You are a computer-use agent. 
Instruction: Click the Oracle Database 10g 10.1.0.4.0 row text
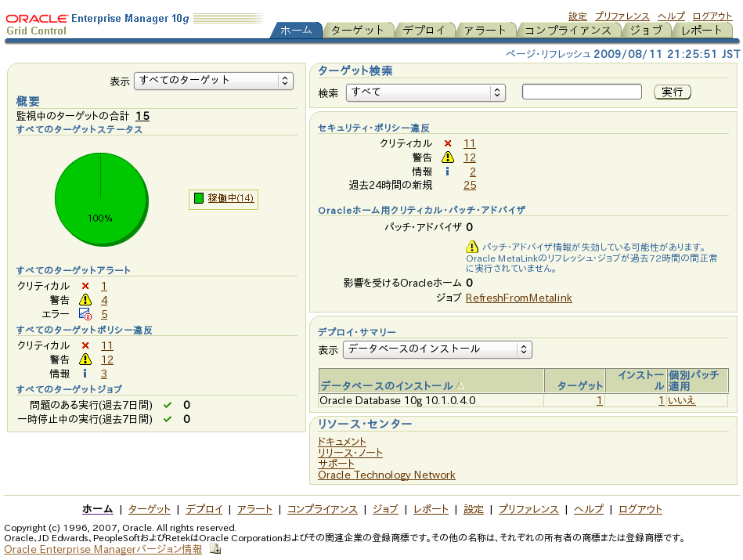point(398,401)
